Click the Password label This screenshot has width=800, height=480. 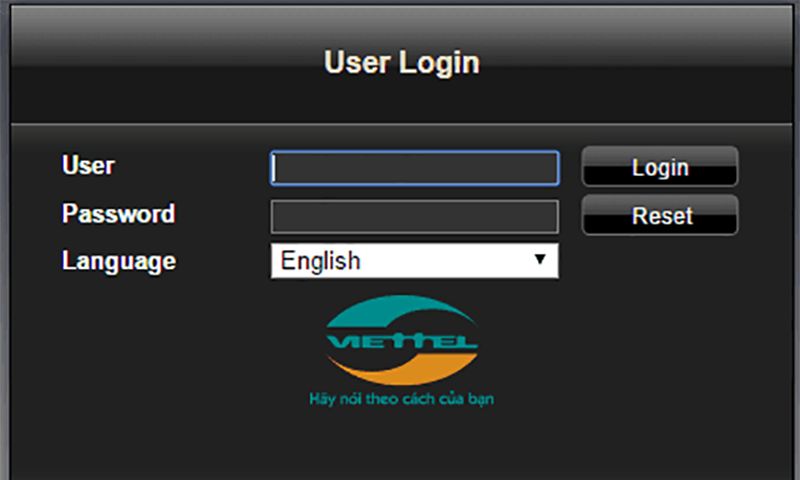(x=118, y=213)
